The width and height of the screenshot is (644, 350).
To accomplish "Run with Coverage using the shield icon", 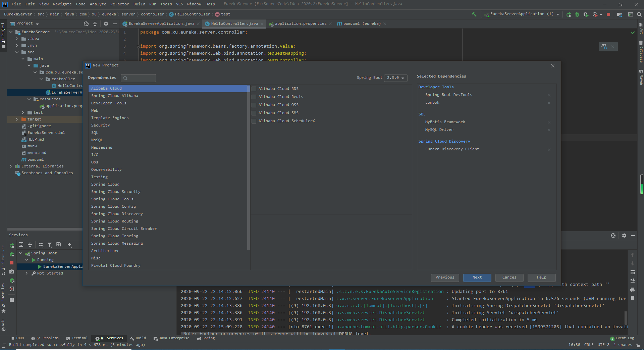I will pyautogui.click(x=586, y=14).
